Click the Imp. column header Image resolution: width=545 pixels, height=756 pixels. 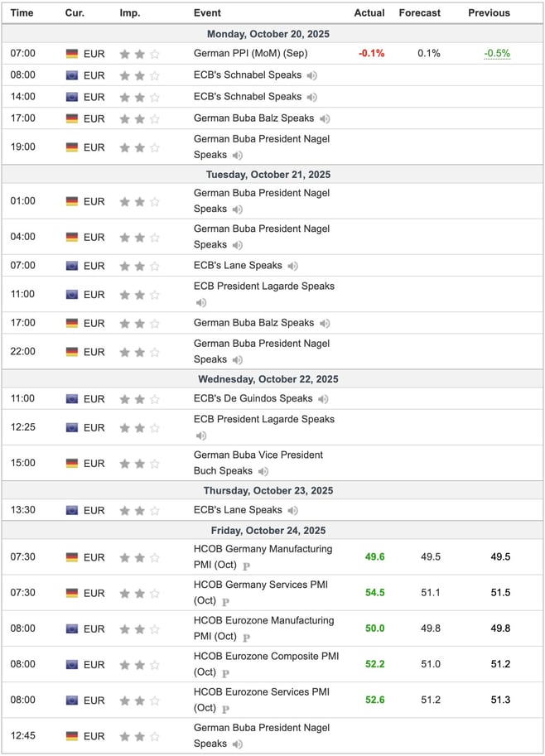click(x=130, y=13)
